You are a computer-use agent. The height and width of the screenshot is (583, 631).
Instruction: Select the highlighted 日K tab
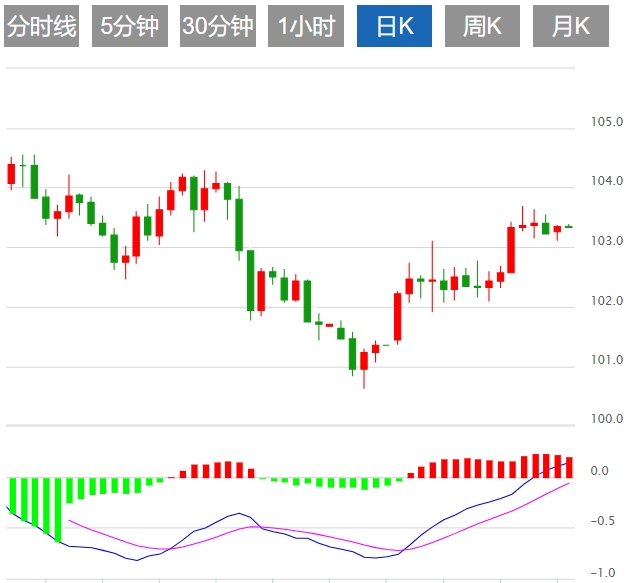click(x=395, y=27)
